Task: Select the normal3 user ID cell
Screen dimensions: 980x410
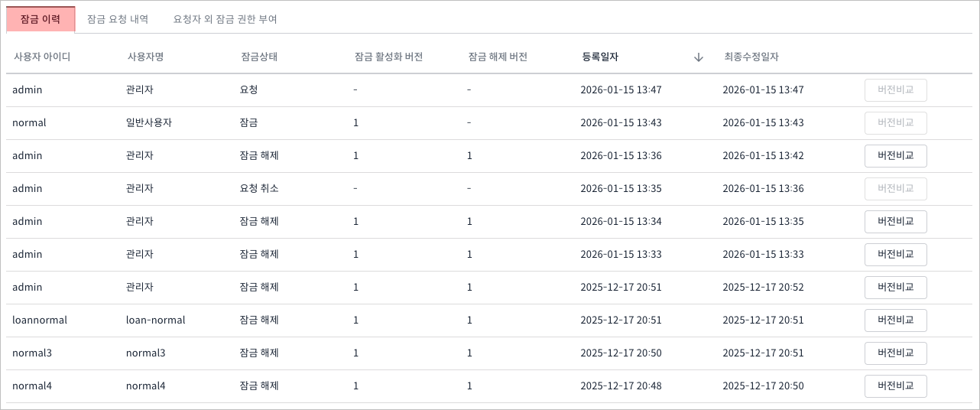Action: coord(32,353)
